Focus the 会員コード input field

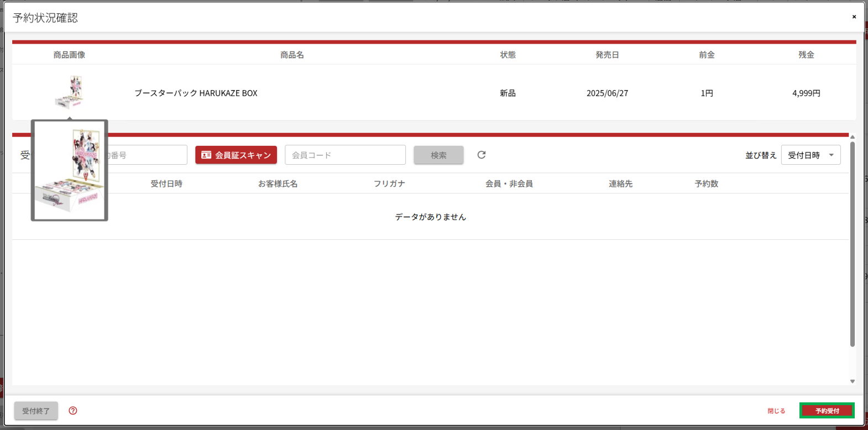pos(345,155)
